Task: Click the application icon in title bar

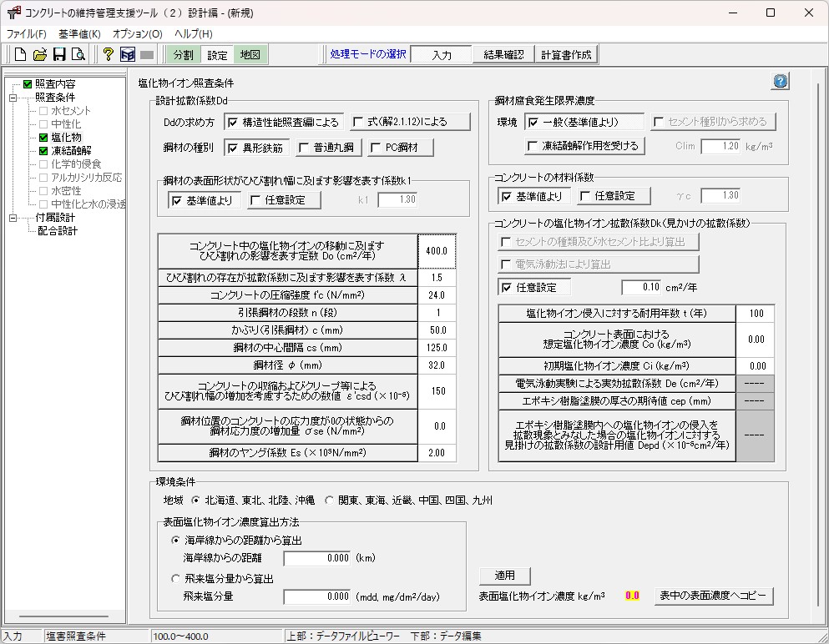Action: pos(13,13)
